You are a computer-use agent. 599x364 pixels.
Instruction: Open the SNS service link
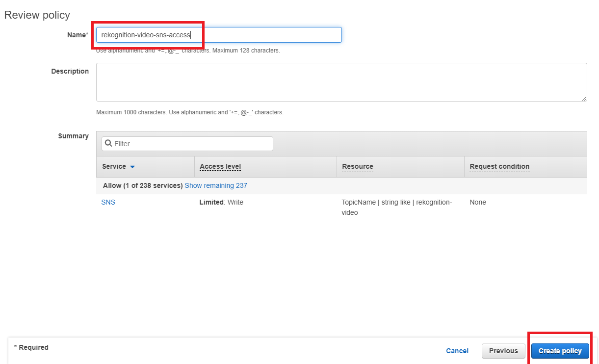point(108,202)
